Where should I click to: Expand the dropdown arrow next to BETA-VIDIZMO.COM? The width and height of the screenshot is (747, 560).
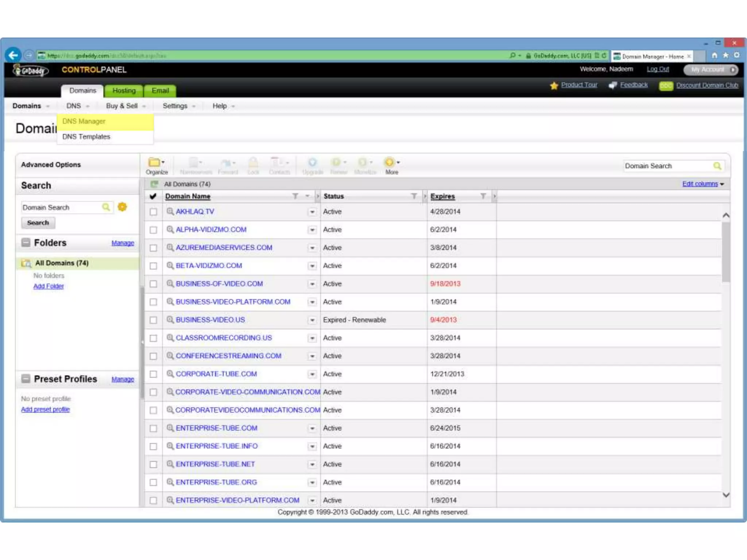[312, 266]
